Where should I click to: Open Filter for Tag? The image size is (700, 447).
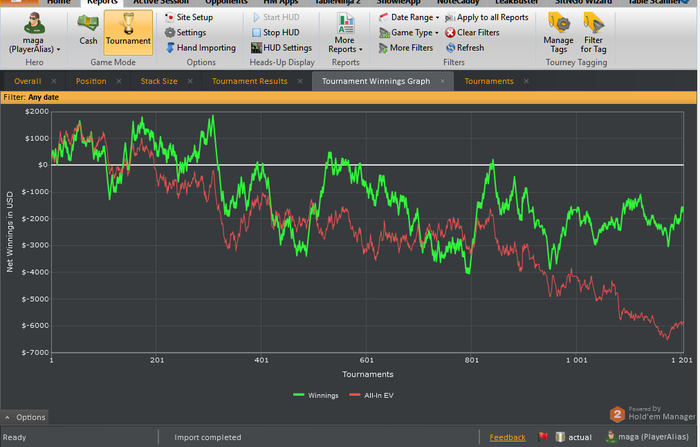click(x=593, y=33)
